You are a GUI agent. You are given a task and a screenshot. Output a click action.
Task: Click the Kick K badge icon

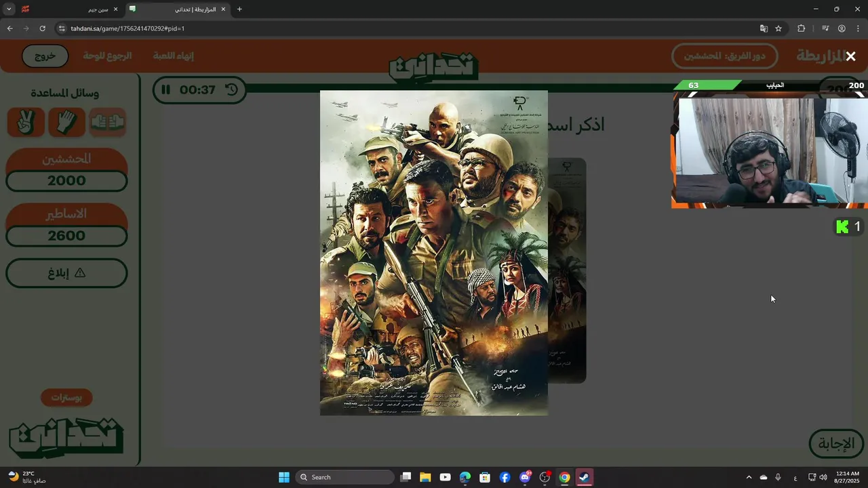click(842, 227)
